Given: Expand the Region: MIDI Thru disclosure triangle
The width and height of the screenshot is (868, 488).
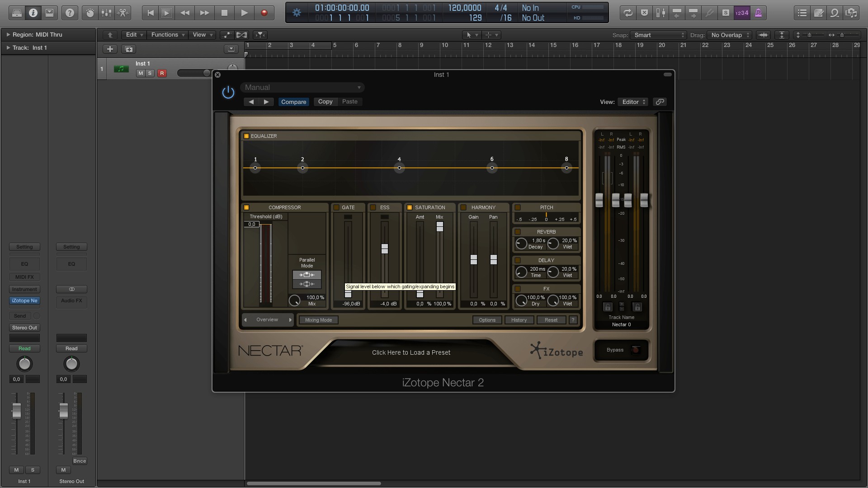Looking at the screenshot, I should 8,34.
